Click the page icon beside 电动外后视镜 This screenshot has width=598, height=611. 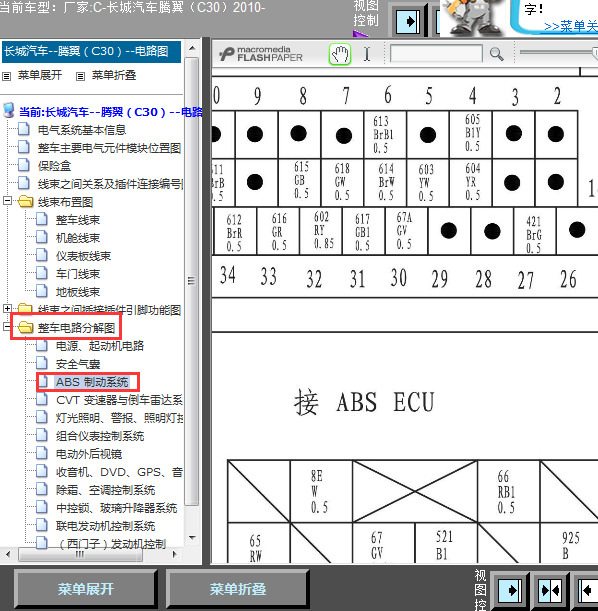[x=42, y=453]
